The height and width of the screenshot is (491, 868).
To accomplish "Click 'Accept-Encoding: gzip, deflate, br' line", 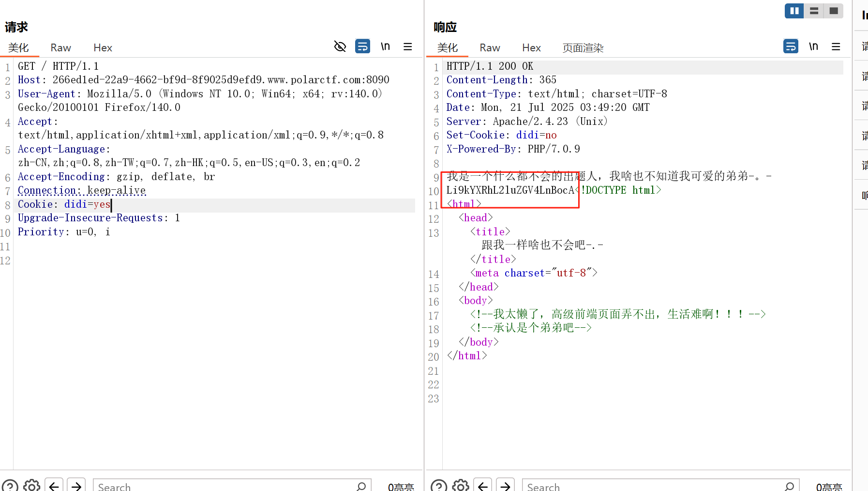I will 116,177.
